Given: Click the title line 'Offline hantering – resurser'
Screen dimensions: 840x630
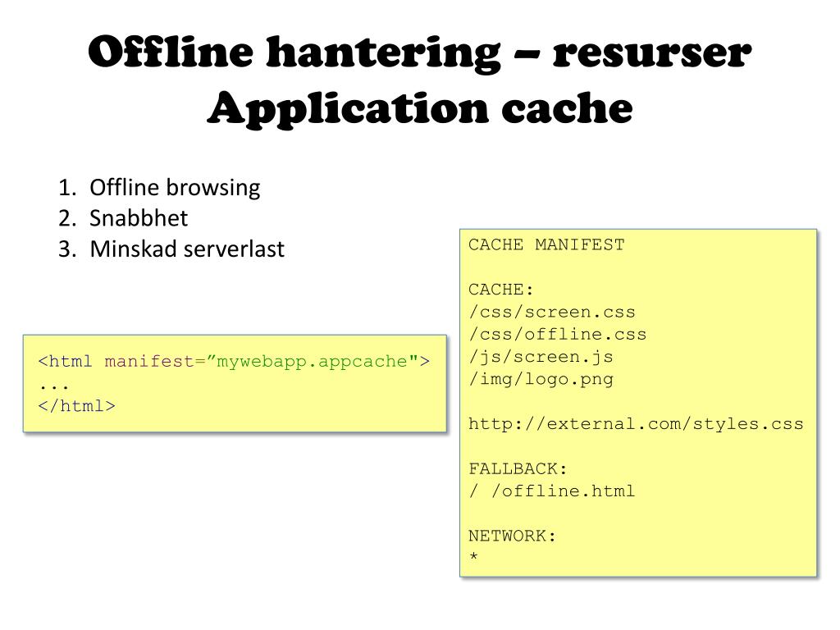Looking at the screenshot, I should click(420, 52).
